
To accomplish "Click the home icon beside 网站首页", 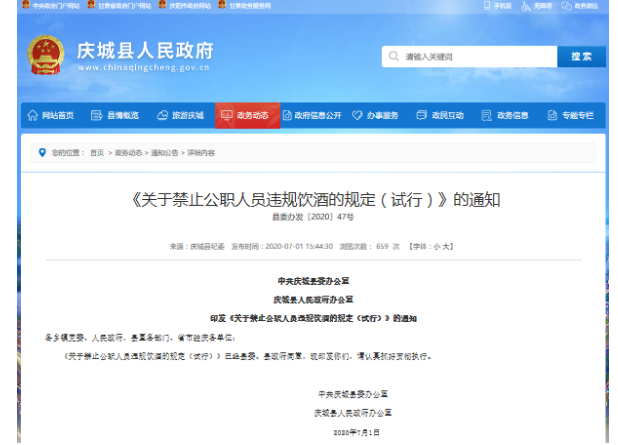I will tap(33, 115).
